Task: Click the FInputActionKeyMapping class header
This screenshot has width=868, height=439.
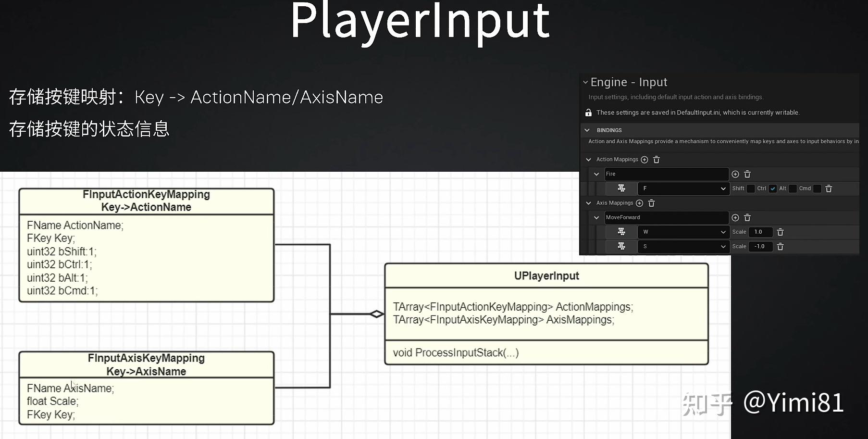Action: click(x=146, y=201)
